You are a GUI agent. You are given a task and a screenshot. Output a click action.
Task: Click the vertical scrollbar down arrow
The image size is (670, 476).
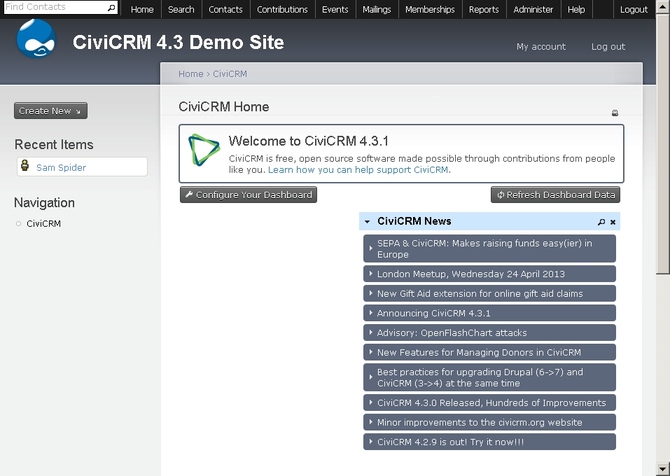click(663, 468)
